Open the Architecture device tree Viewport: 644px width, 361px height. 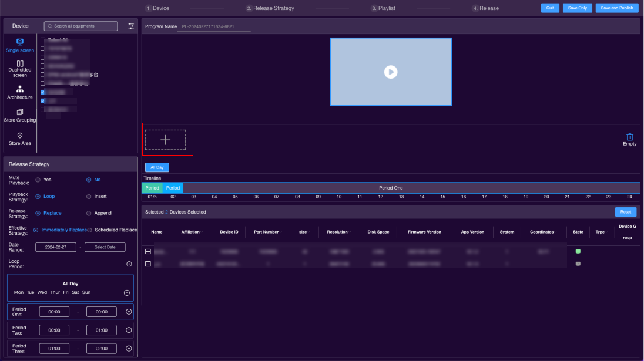pos(20,92)
